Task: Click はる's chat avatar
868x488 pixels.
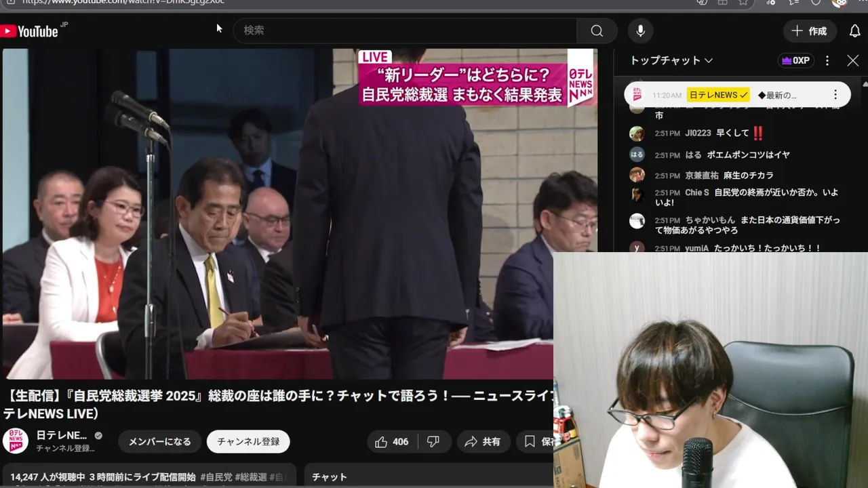Action: 637,155
